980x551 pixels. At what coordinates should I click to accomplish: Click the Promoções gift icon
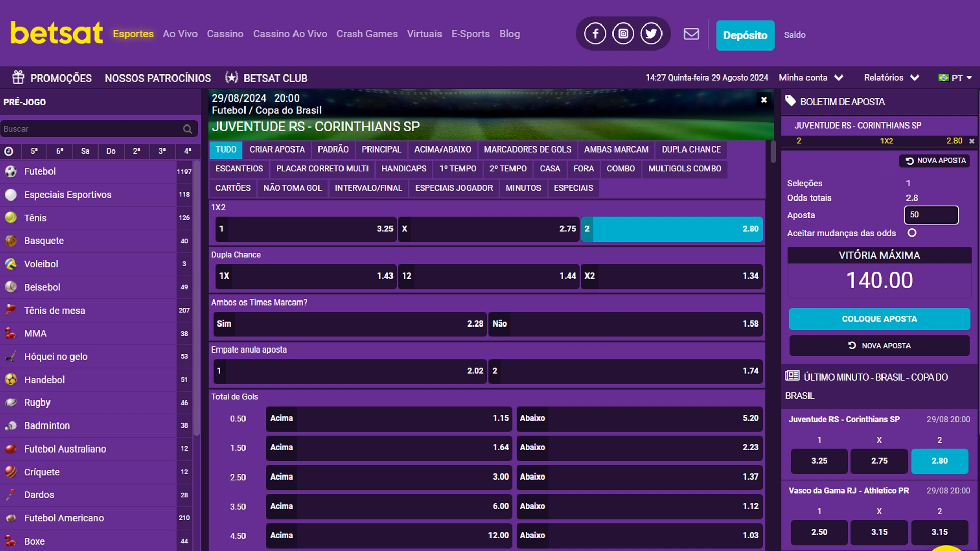click(x=18, y=77)
